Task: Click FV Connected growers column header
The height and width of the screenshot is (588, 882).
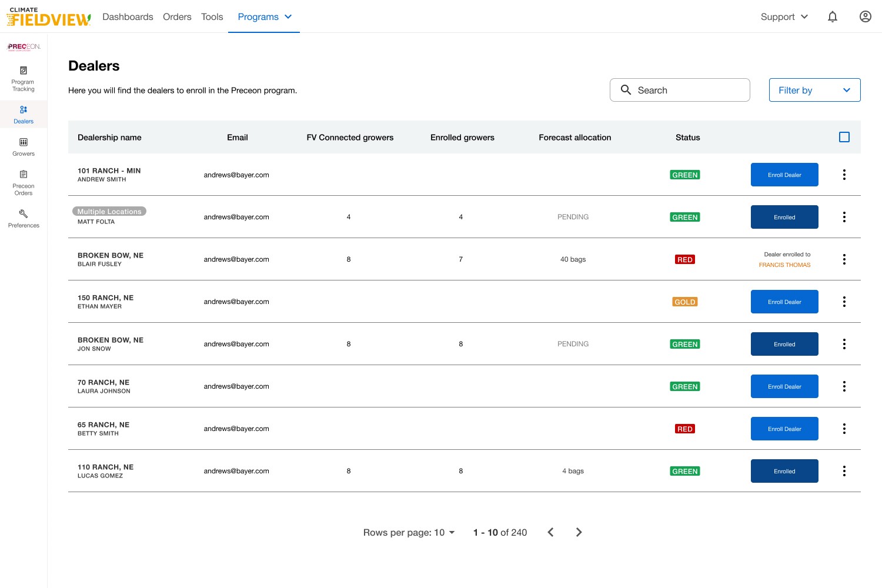Action: pos(350,137)
